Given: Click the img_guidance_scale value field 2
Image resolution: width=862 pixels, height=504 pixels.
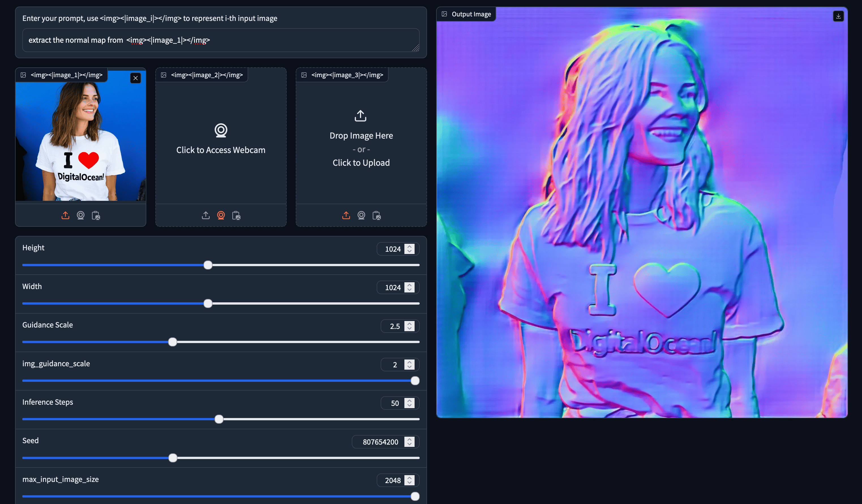Looking at the screenshot, I should click(400, 365).
